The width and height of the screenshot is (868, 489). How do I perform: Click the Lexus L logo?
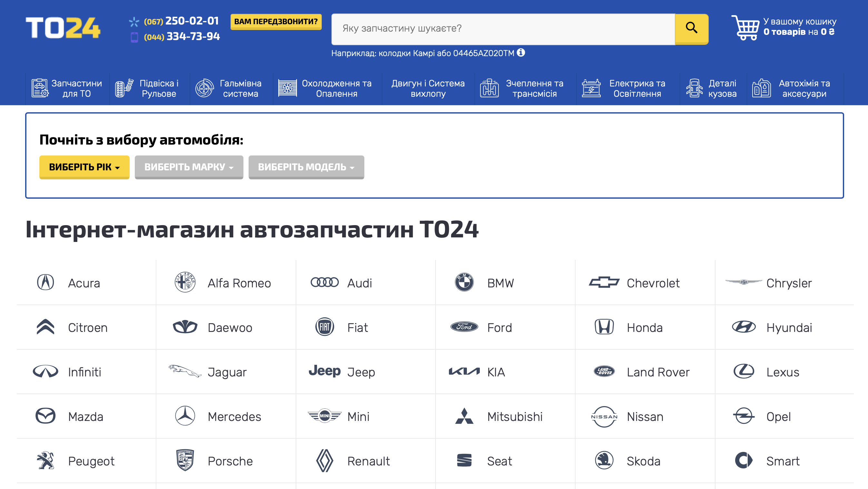743,371
